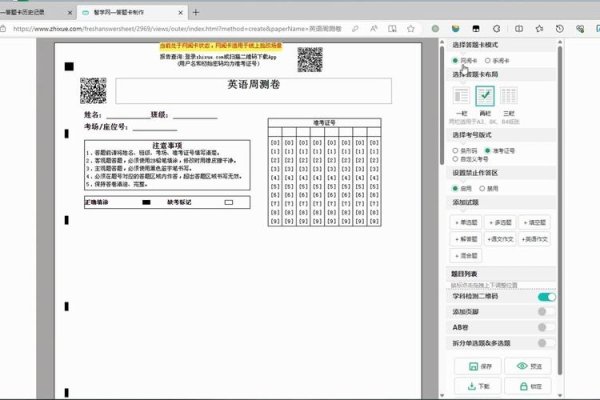This screenshot has height=400, width=600.
Task: Click the Preview (预览) eye button
Action: 528,366
